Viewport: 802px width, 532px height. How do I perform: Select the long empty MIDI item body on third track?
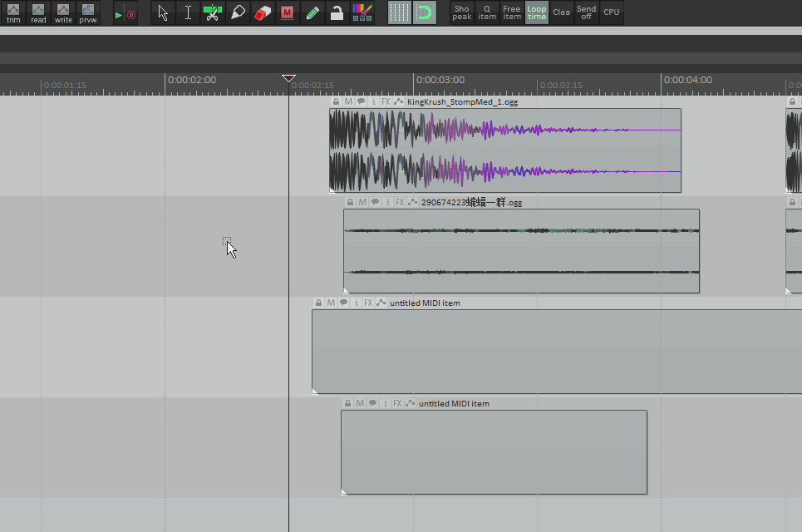click(557, 352)
